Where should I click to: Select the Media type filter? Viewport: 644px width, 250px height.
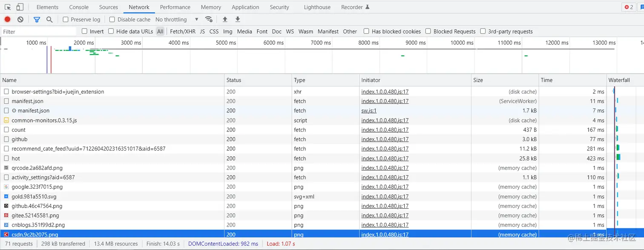tap(244, 31)
